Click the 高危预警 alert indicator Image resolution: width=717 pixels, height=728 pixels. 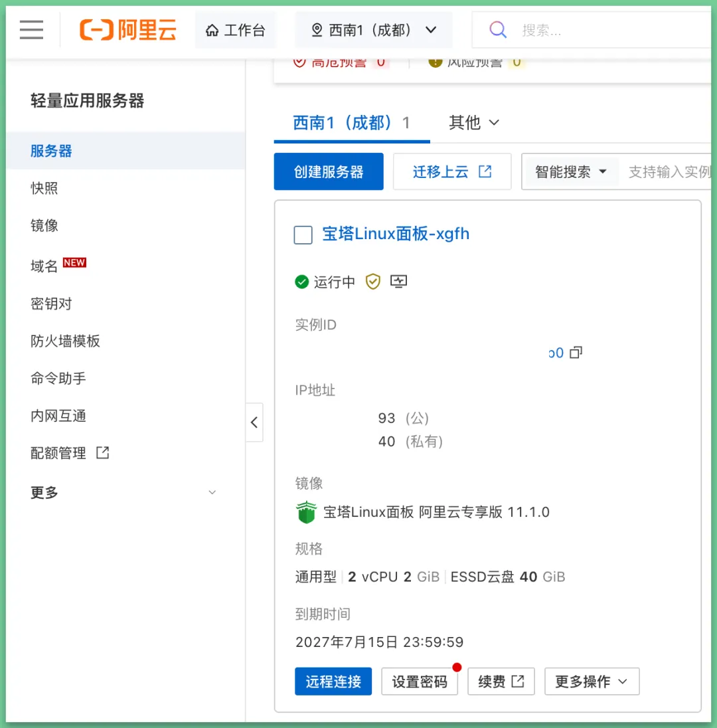[340, 62]
